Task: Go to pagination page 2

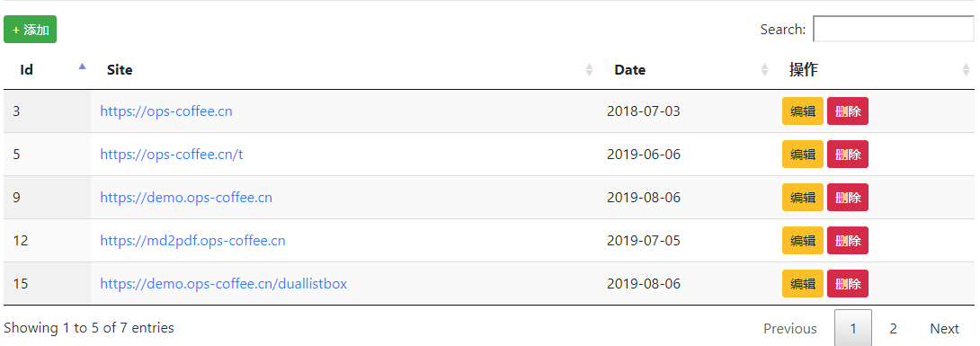Action: (893, 329)
